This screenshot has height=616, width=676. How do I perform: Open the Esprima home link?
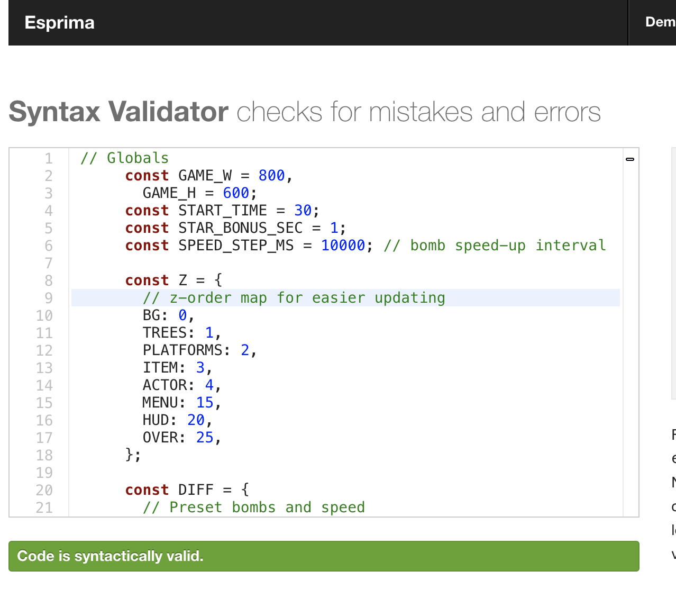pyautogui.click(x=59, y=23)
